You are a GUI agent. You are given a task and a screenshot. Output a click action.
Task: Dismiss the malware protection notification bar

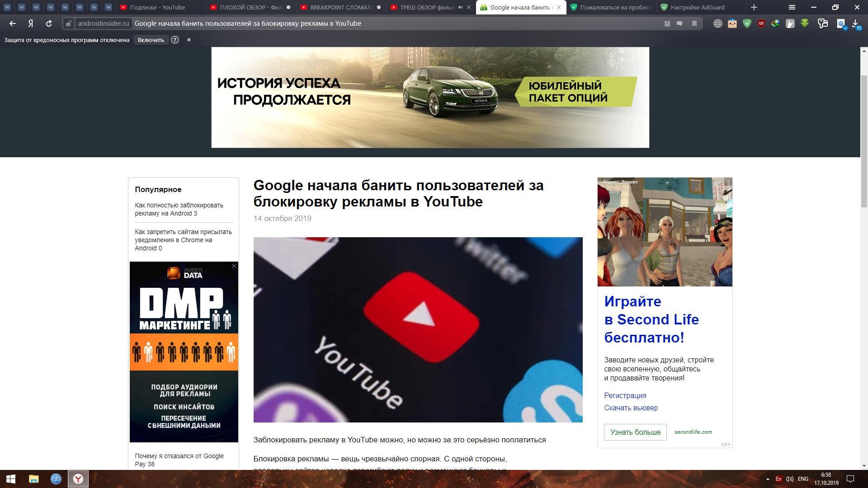(x=189, y=40)
